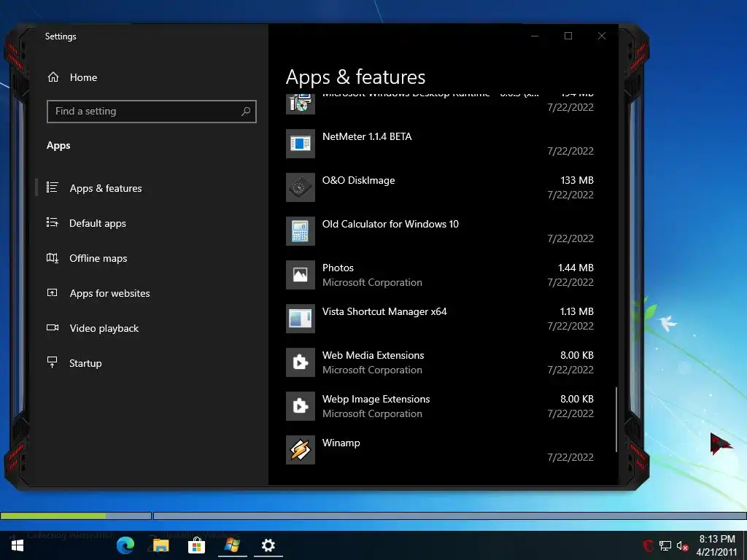
Task: Click Vista Shortcut Manager x64 icon
Action: [300, 319]
